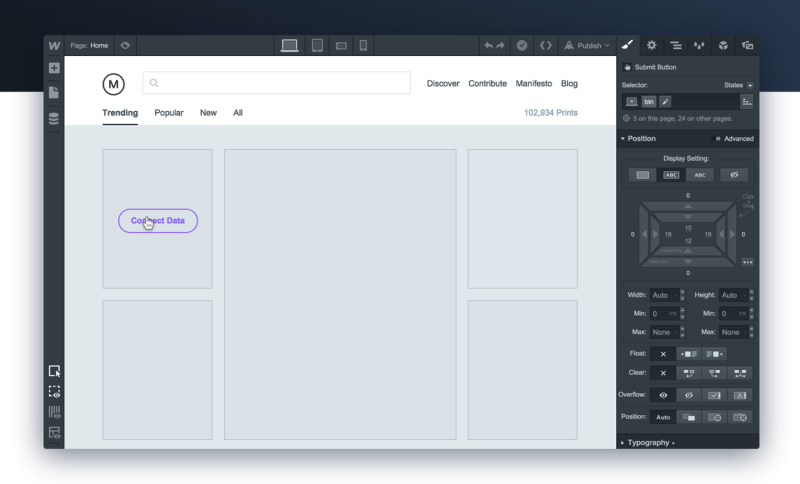This screenshot has height=484, width=800.
Task: Select the Popular tab
Action: [x=169, y=113]
